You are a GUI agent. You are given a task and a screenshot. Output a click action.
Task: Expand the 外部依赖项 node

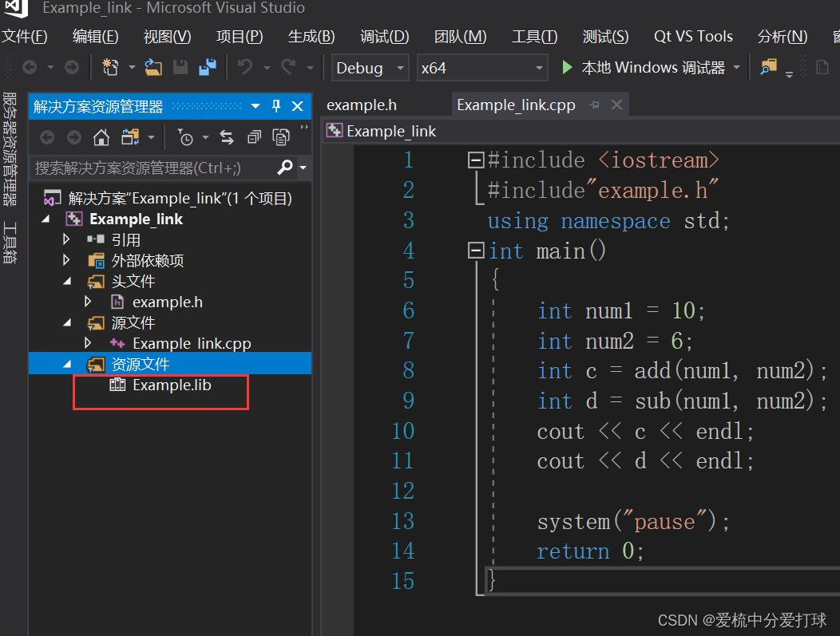pos(66,260)
